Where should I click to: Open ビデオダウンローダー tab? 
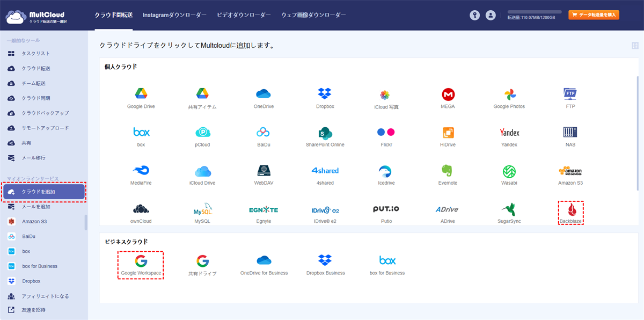[x=244, y=15]
